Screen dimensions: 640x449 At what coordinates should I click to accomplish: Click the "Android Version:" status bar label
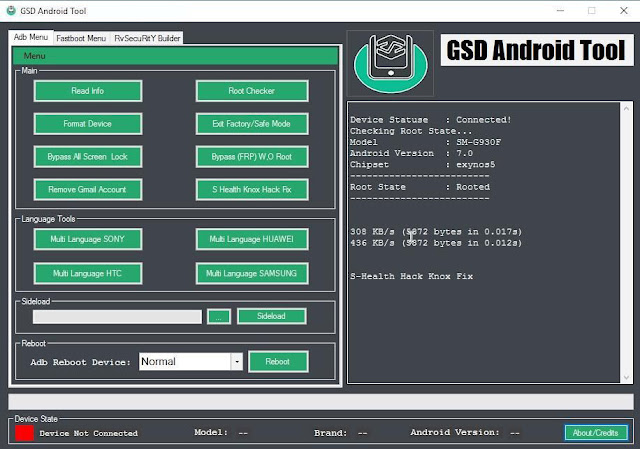(455, 432)
